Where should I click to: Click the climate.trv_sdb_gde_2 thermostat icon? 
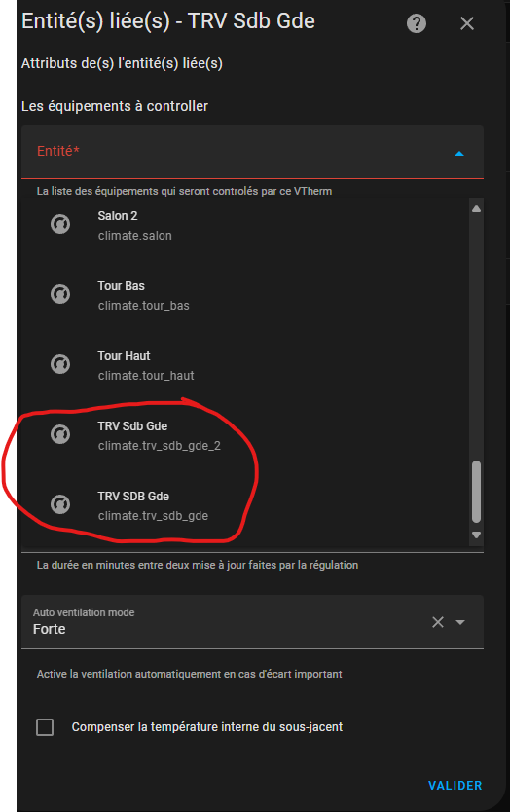pyautogui.click(x=60, y=434)
